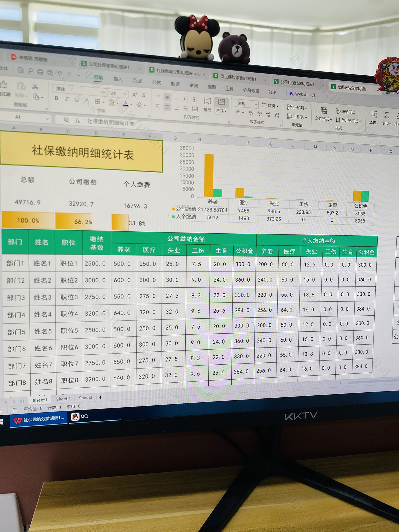This screenshot has width=399, height=532.
Task: Toggle Italic formatting
Action: tap(66, 99)
